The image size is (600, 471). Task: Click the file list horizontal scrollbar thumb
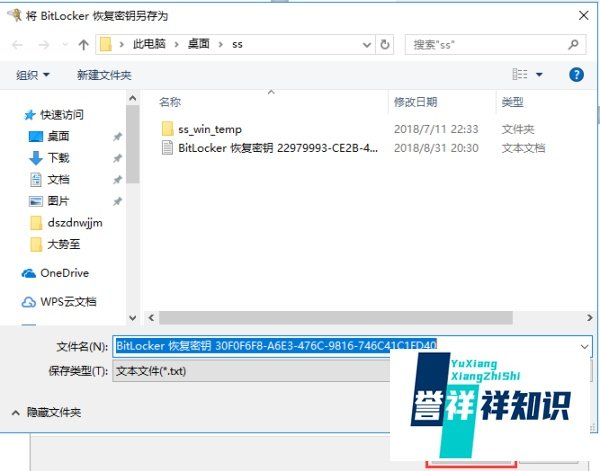pyautogui.click(x=336, y=318)
